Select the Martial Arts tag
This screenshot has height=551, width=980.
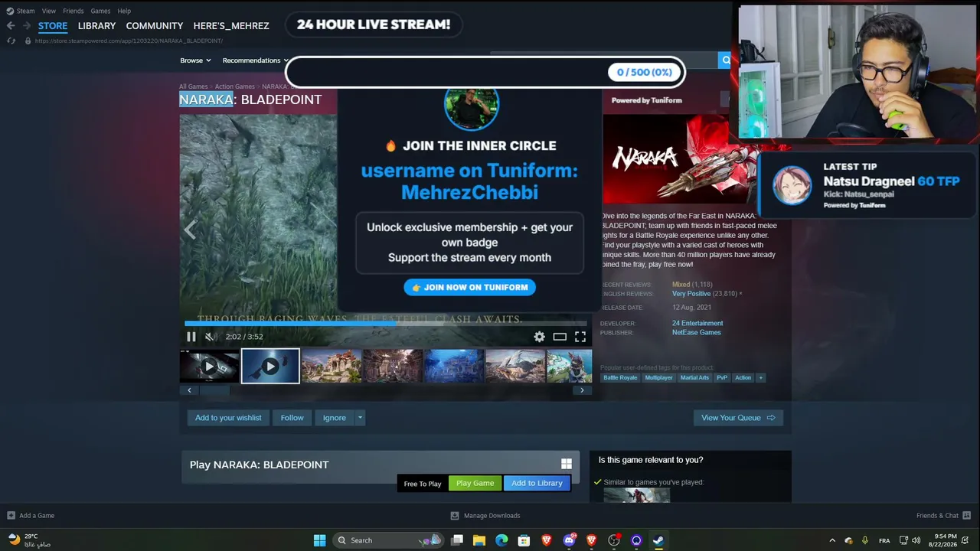click(x=694, y=377)
